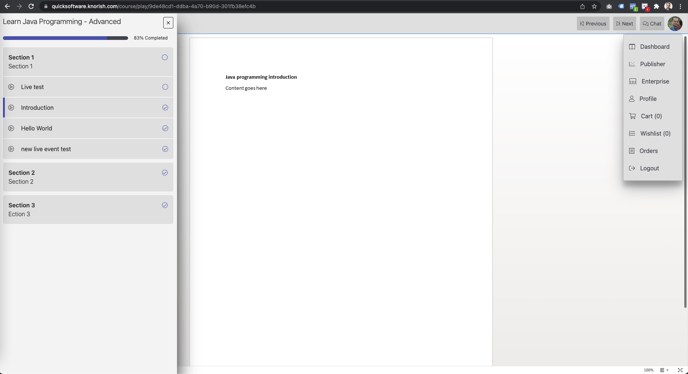Expand the Section 2 panel

click(x=88, y=177)
